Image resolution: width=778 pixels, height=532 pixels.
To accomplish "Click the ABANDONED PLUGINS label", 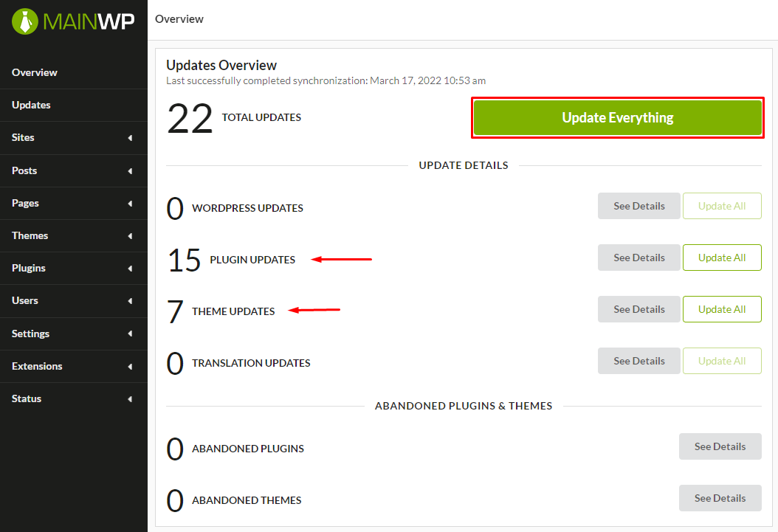I will click(x=248, y=448).
